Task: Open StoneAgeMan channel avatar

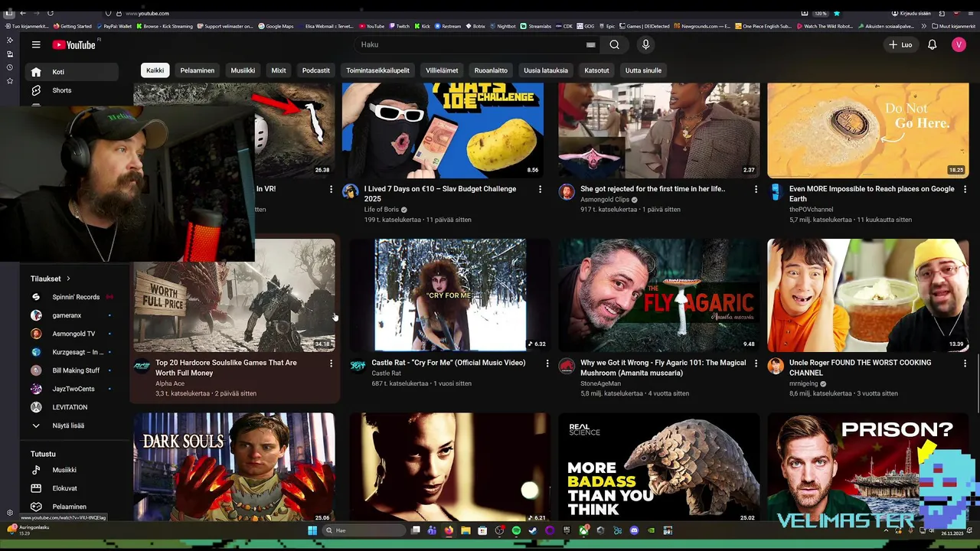Action: pos(567,365)
